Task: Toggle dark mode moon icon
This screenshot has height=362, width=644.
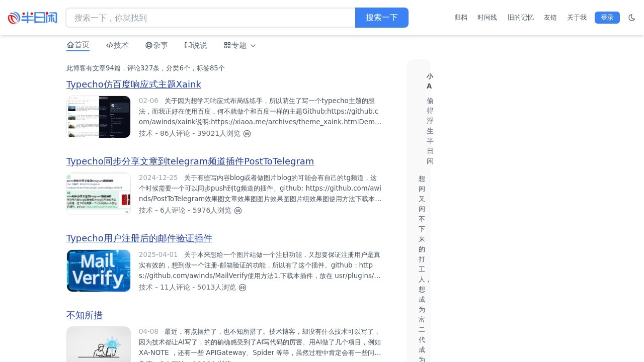Action: point(632,18)
